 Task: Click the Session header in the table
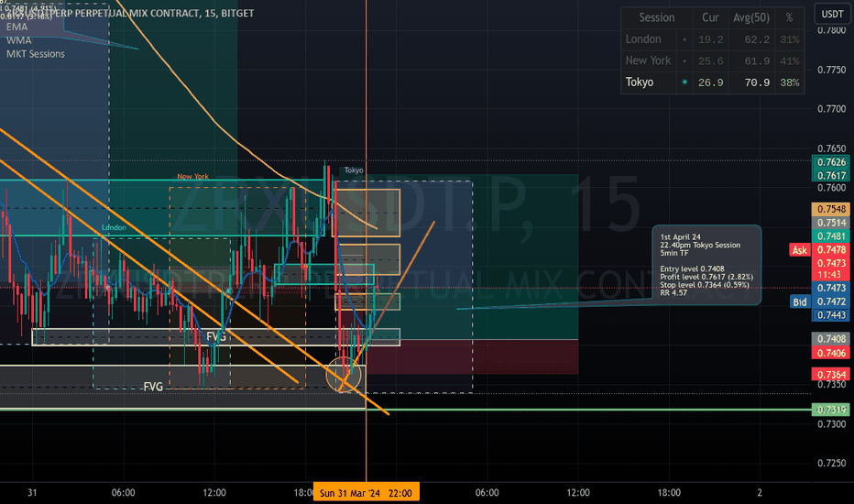tap(657, 17)
